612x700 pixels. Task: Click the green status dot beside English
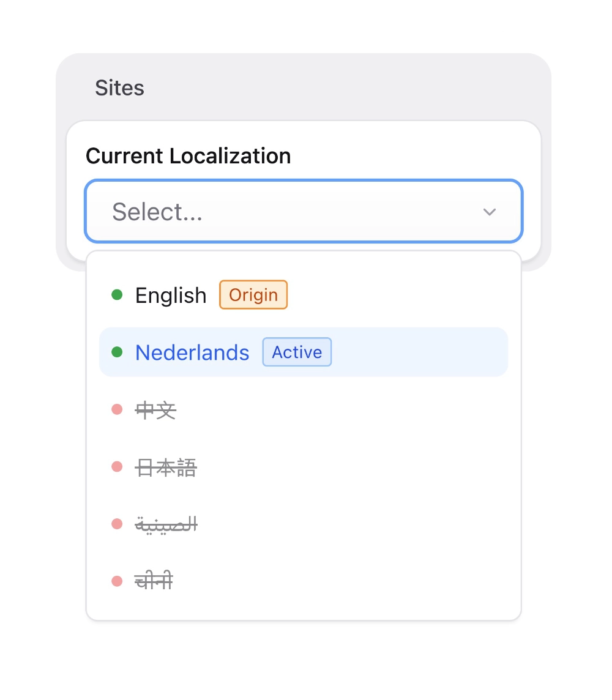[x=116, y=294]
